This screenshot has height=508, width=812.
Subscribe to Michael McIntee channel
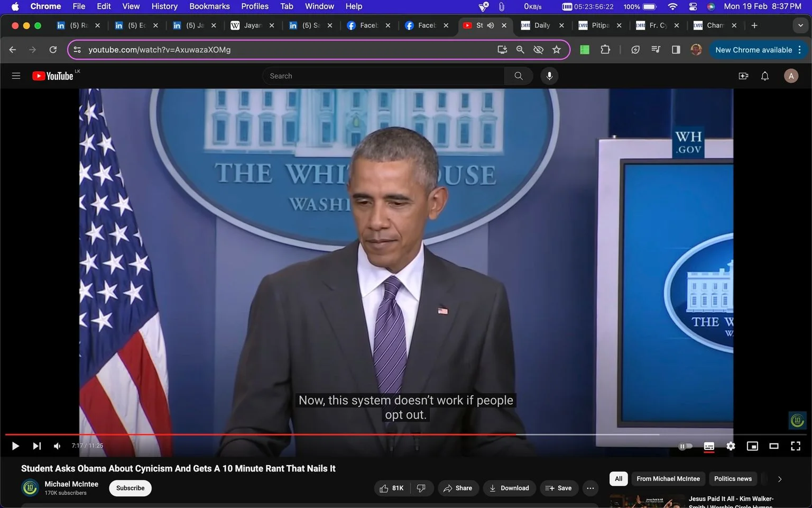tap(130, 488)
